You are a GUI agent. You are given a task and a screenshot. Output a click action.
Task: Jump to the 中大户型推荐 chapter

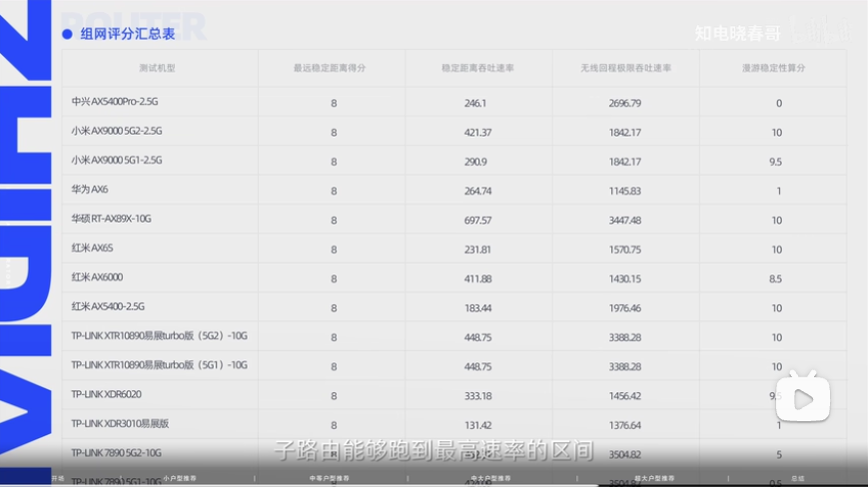coord(488,479)
